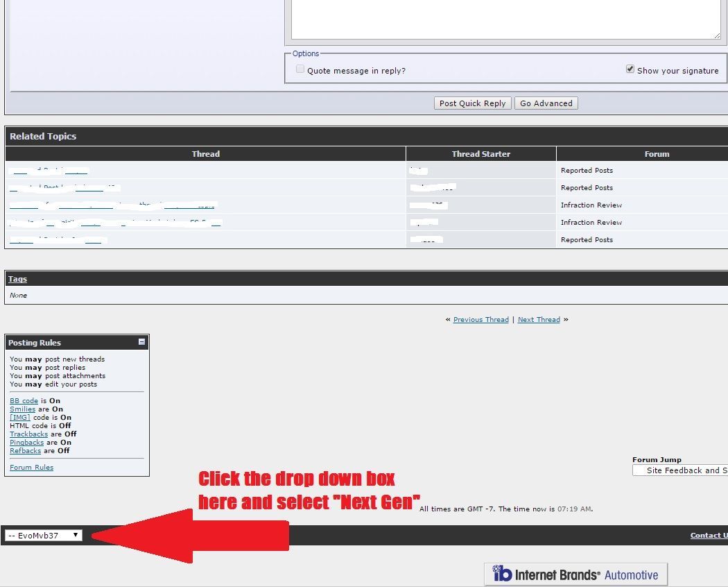Open the Forum Jump dropdown
The image size is (728, 587).
point(679,470)
